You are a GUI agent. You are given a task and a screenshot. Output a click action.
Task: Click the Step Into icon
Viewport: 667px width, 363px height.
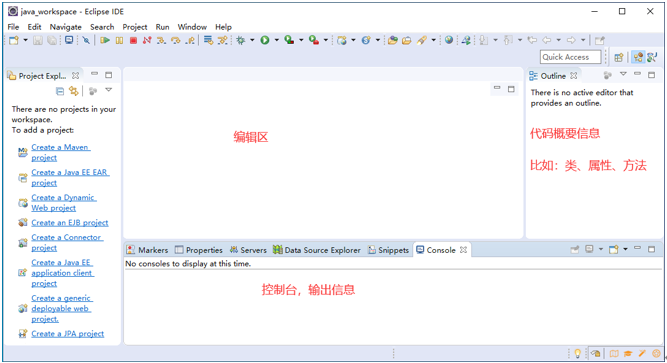[x=161, y=40]
